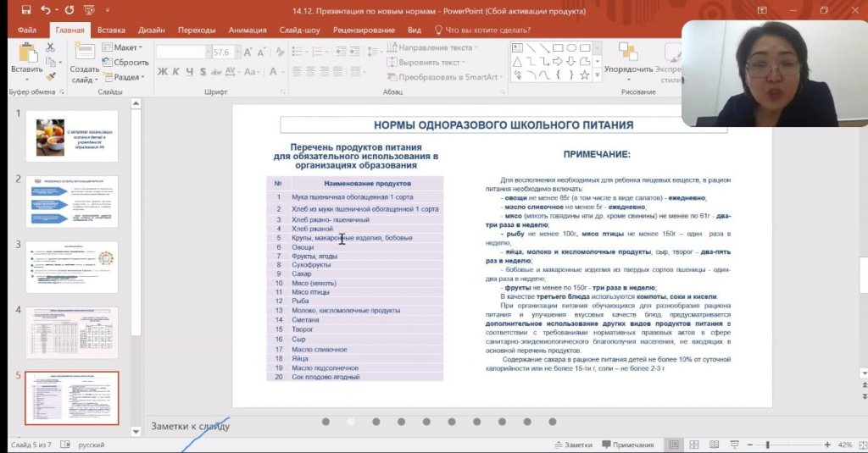The width and height of the screenshot is (868, 453).
Task: Clear all formatting eraser icon
Action: pyautogui.click(x=280, y=52)
